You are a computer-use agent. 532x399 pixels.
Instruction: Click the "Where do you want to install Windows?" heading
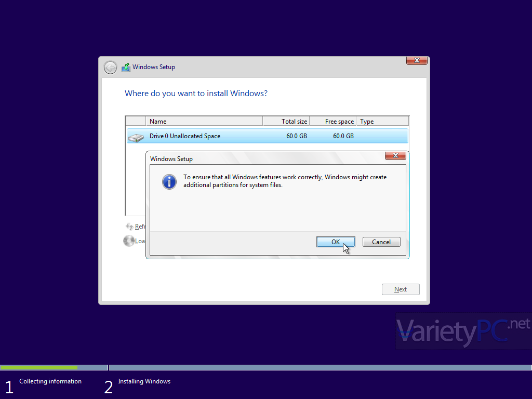pyautogui.click(x=196, y=94)
